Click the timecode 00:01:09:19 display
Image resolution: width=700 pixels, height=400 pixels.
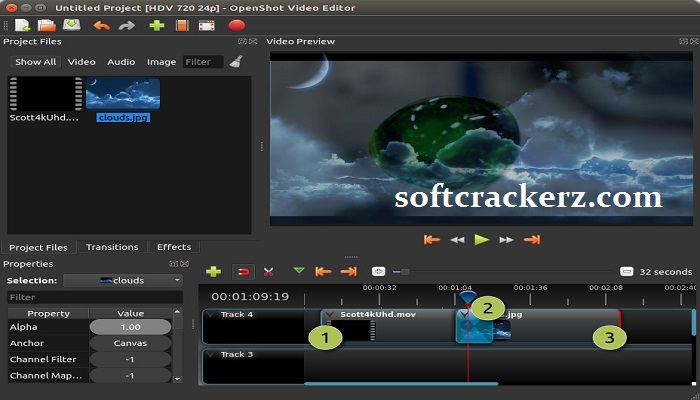pos(250,296)
